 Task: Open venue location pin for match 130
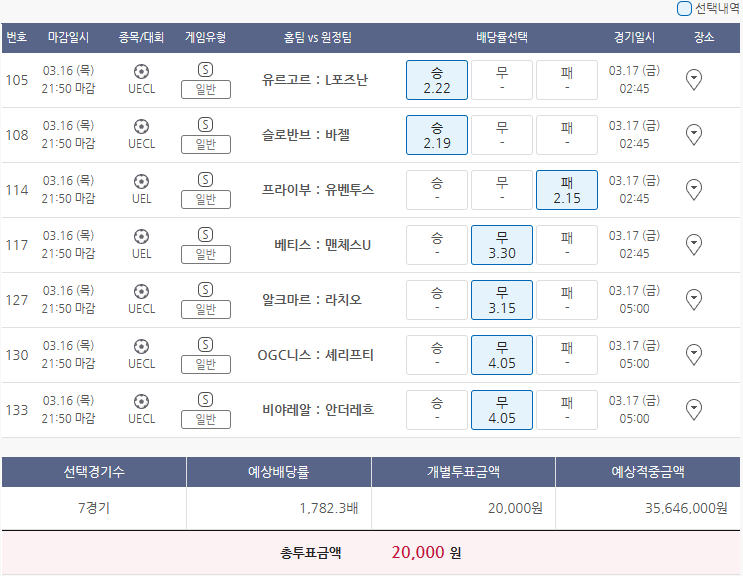point(694,354)
